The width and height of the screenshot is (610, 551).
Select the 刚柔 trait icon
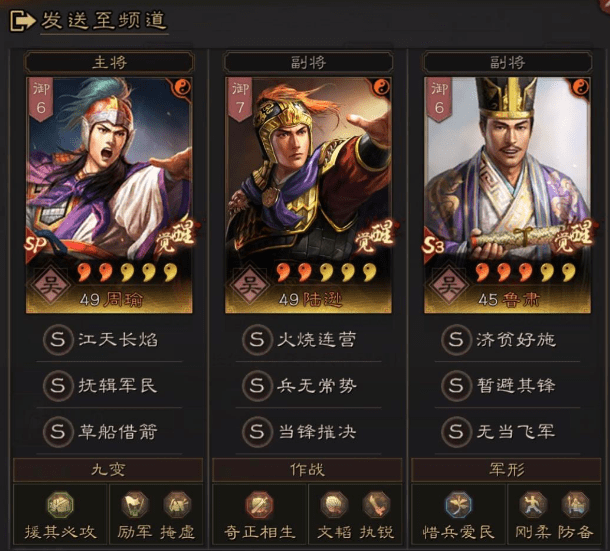pyautogui.click(x=533, y=505)
